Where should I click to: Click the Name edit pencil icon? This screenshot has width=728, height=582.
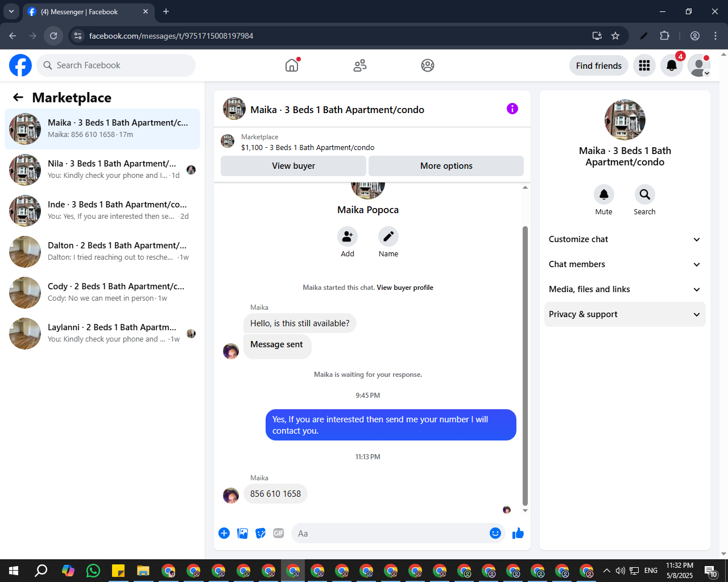(388, 236)
